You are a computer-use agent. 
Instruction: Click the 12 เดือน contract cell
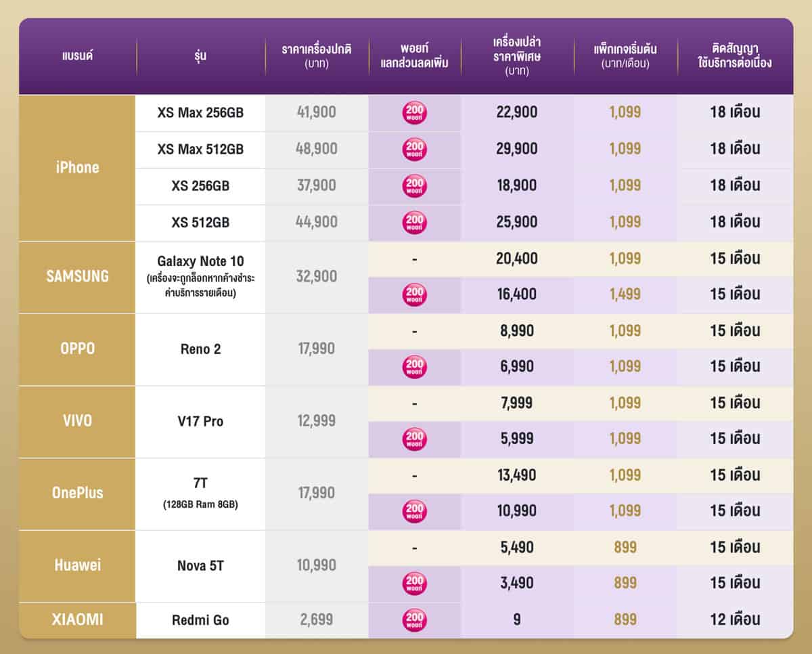pos(736,619)
